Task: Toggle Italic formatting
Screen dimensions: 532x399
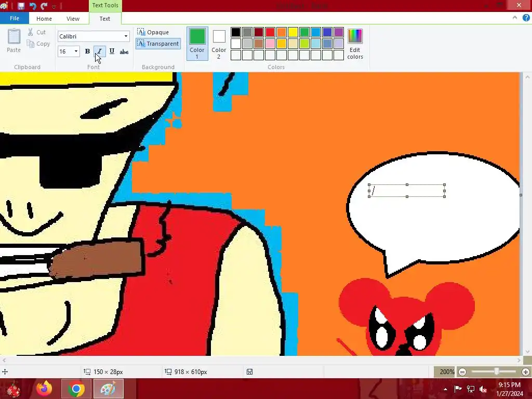Action: coord(99,51)
